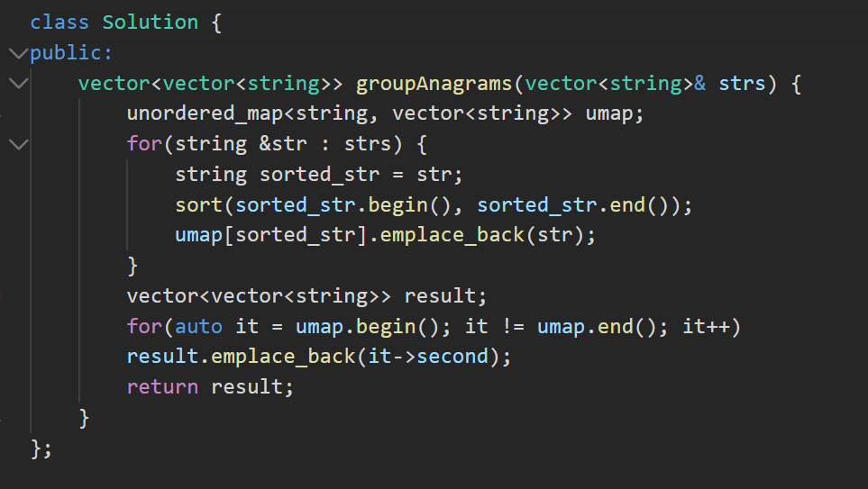Collapse the for loop fold chevron
The width and height of the screenshot is (868, 489).
click(x=19, y=144)
